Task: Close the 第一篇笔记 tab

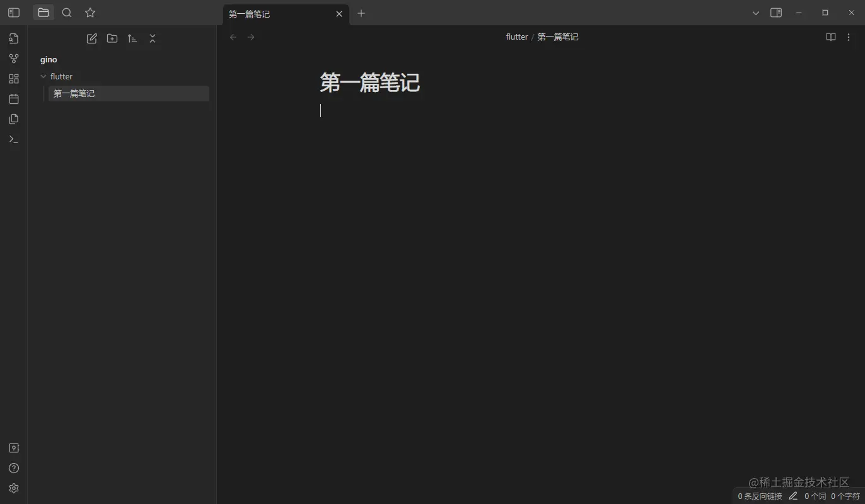Action: [x=339, y=14]
